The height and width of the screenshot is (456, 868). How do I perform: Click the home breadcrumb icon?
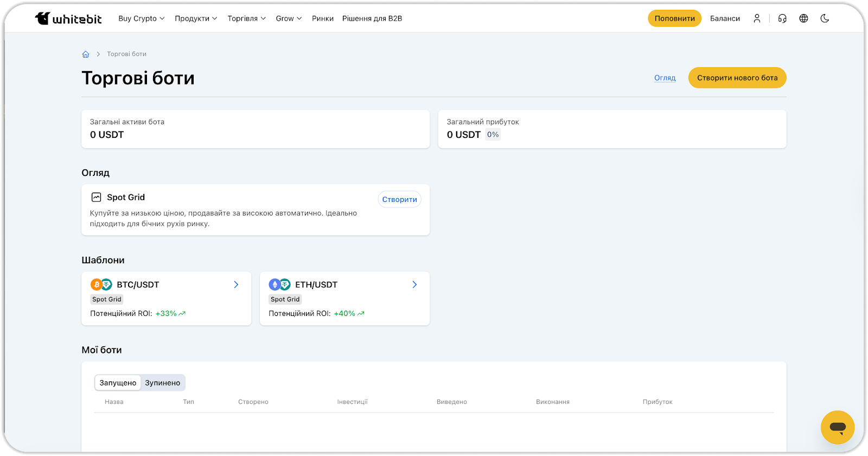(86, 54)
